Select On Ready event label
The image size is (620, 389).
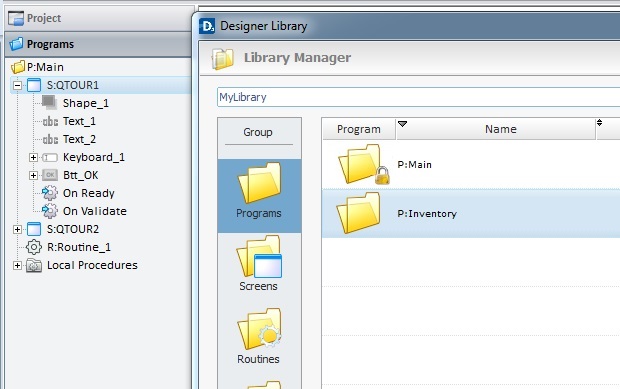point(89,193)
